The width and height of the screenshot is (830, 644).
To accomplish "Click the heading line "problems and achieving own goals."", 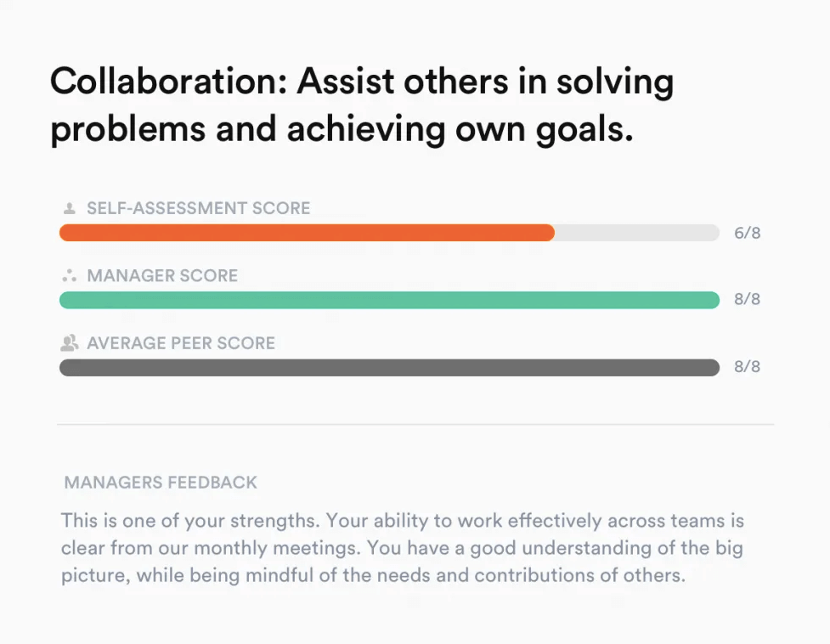I will (342, 130).
